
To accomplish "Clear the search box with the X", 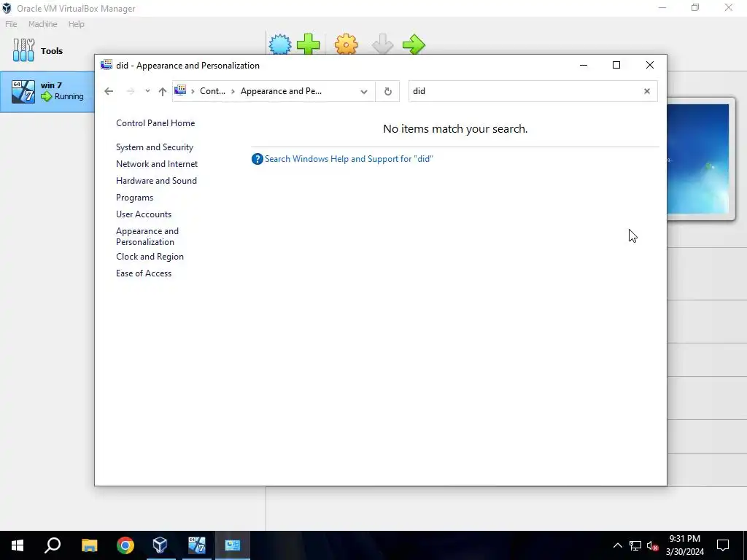I will [647, 91].
